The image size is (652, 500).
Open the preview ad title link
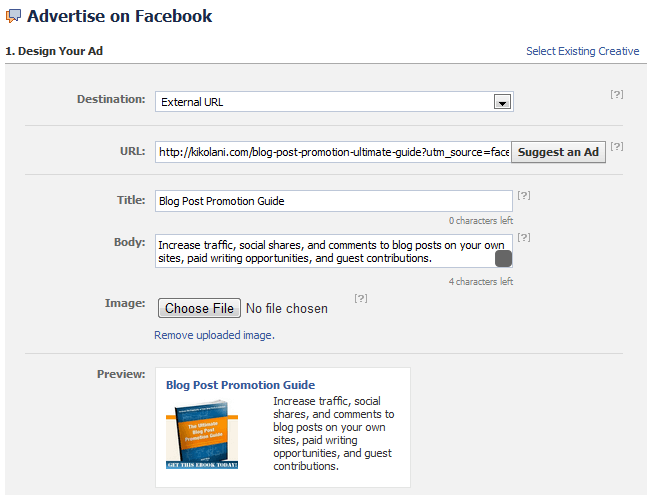click(240, 384)
